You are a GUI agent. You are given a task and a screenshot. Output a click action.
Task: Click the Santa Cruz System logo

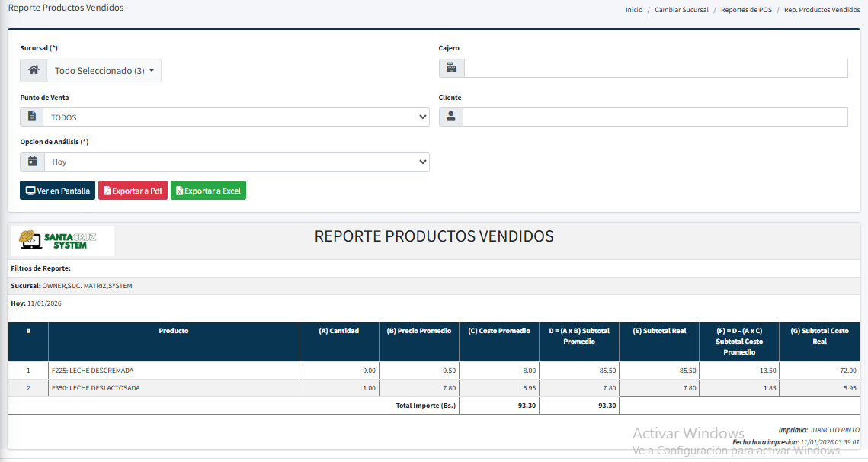tap(59, 240)
